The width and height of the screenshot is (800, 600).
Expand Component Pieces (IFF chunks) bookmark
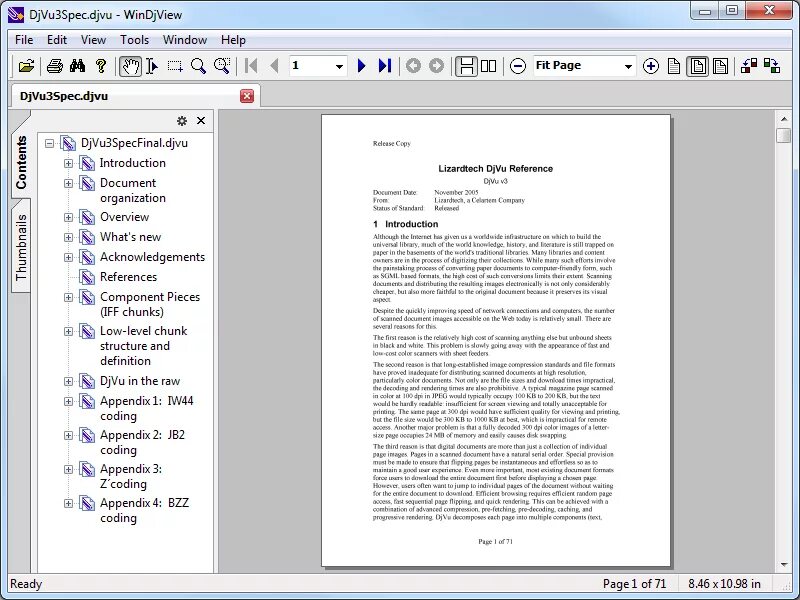[x=68, y=297]
